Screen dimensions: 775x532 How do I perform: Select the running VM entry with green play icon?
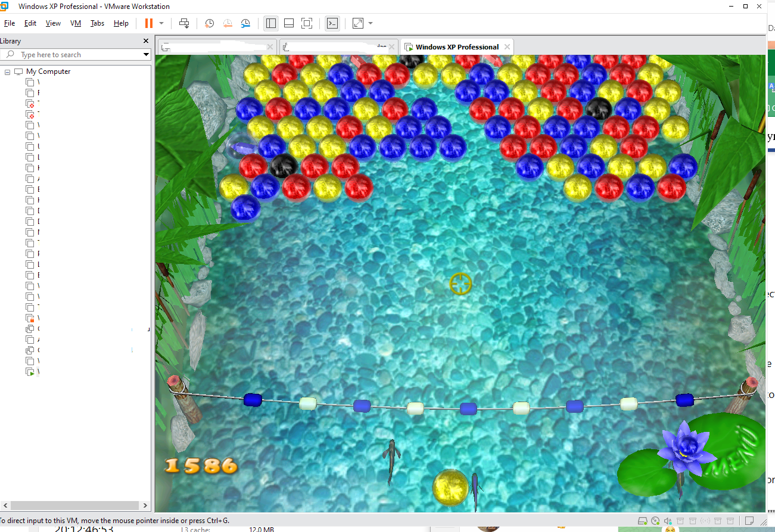(x=30, y=372)
